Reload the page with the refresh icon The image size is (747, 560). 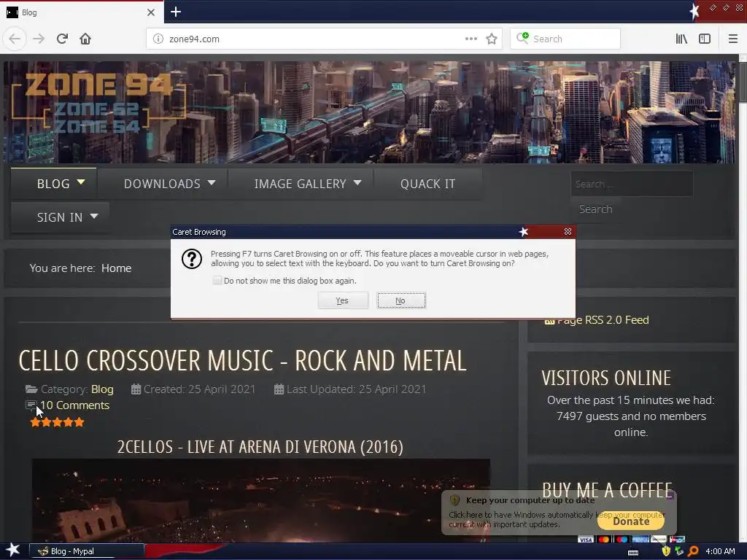(x=62, y=39)
